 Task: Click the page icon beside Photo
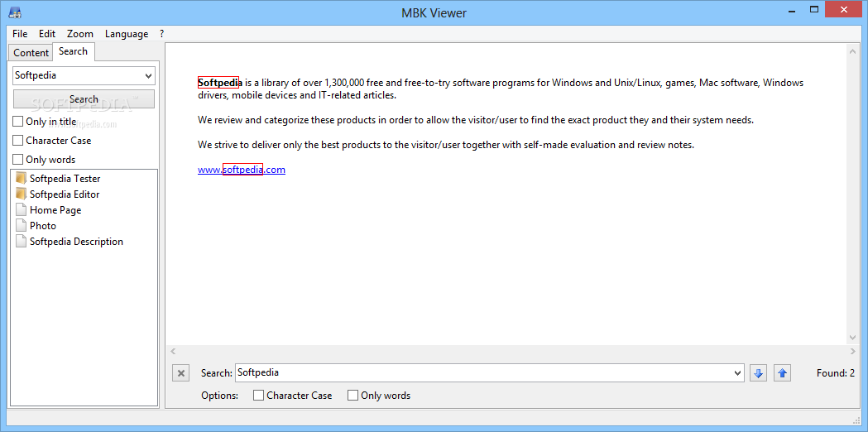[x=21, y=225]
